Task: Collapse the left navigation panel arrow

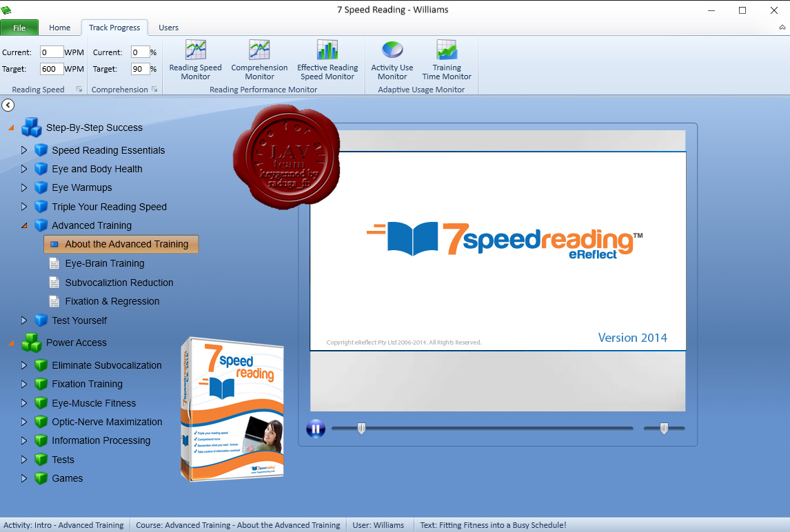Action: coord(8,105)
